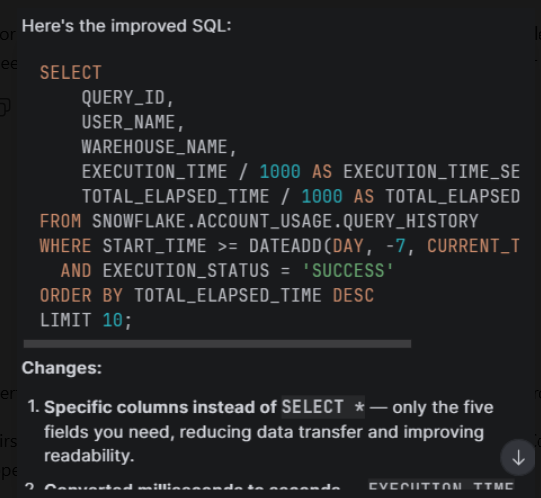Click WAREHOUSE_NAME in the code block

pyautogui.click(x=154, y=147)
